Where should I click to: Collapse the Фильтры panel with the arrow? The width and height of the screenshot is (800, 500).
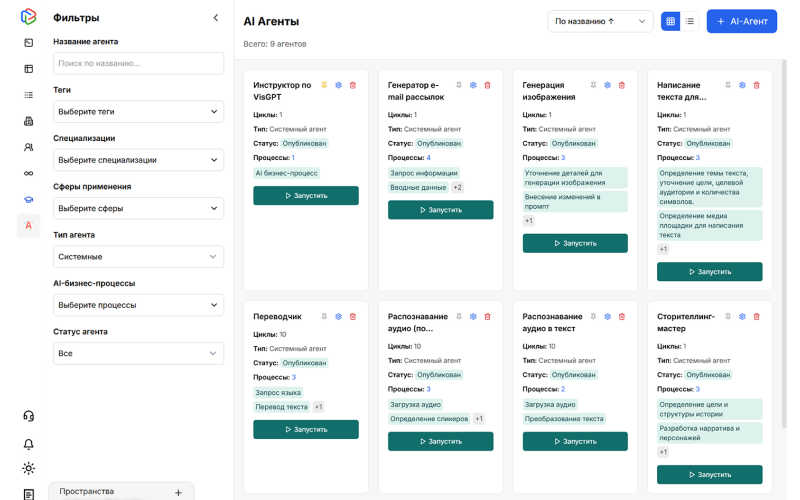pos(216,18)
